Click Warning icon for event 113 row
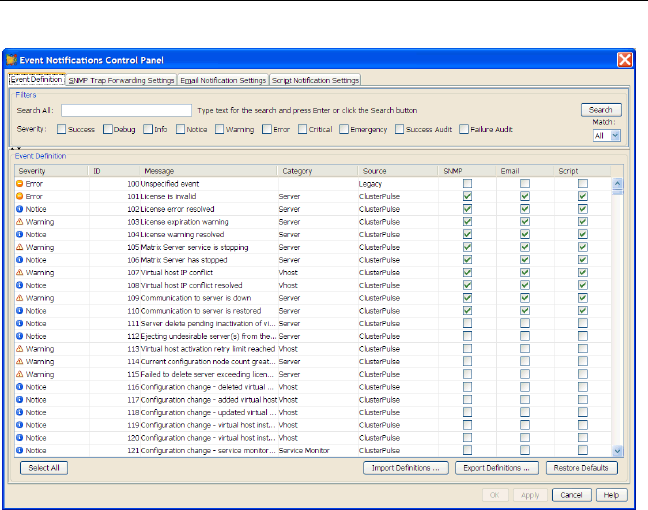This screenshot has height=510, width=648. click(20, 348)
